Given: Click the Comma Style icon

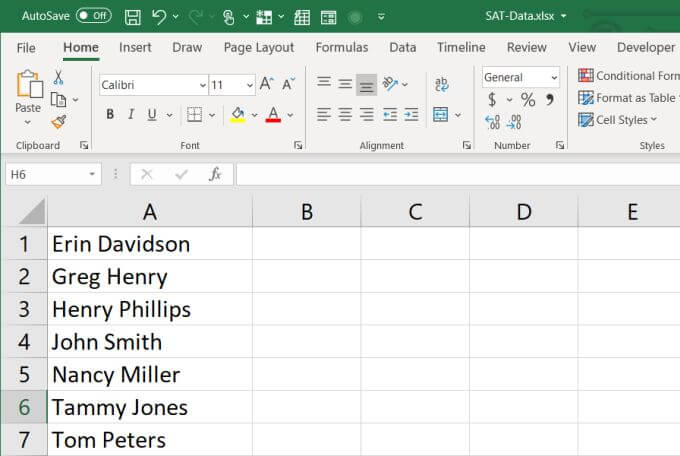Looking at the screenshot, I should pos(549,100).
